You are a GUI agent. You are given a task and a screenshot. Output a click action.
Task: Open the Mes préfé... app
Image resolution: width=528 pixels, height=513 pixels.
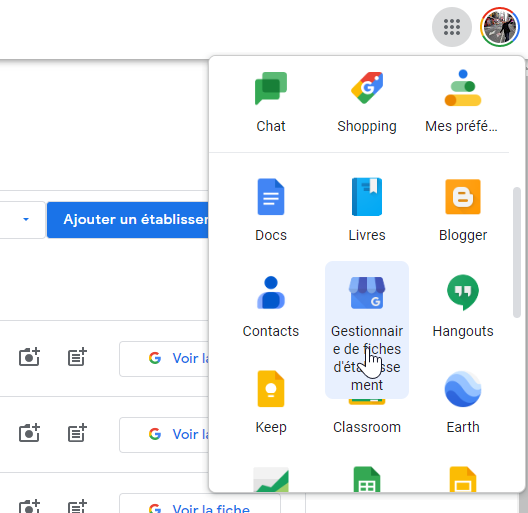coord(462,102)
